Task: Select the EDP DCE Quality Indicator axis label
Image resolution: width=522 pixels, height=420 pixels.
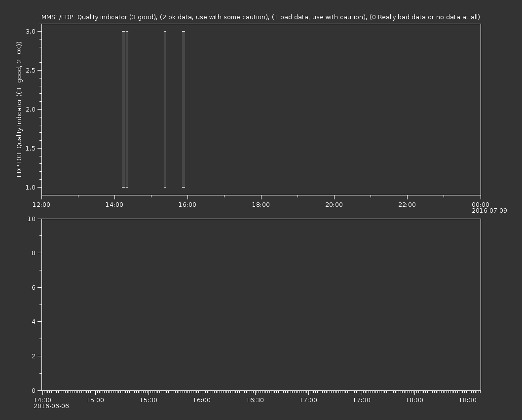Action: tap(19, 109)
